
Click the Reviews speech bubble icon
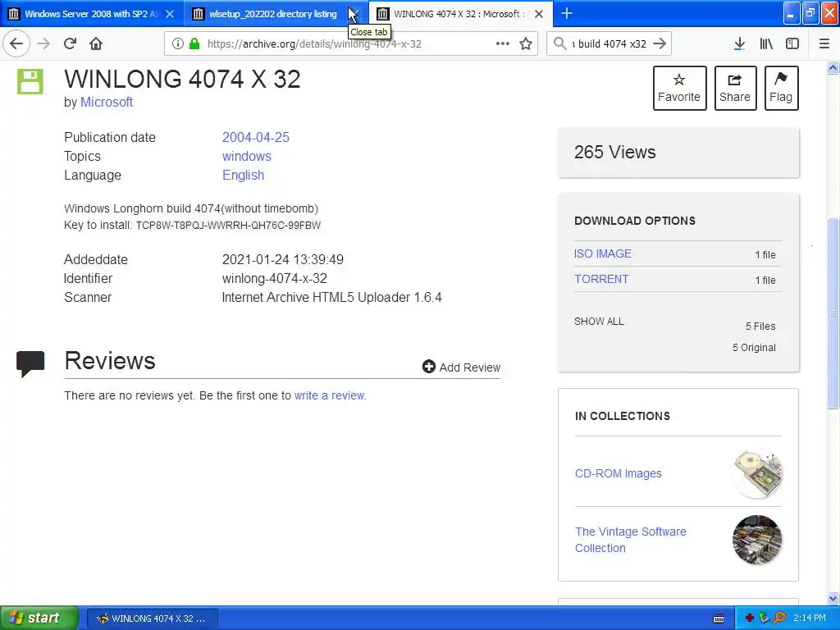point(30,363)
